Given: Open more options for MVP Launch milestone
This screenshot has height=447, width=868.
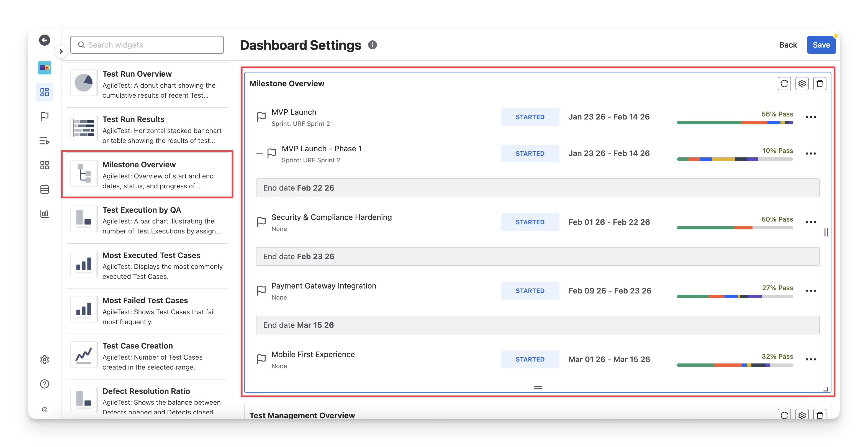Looking at the screenshot, I should [811, 117].
